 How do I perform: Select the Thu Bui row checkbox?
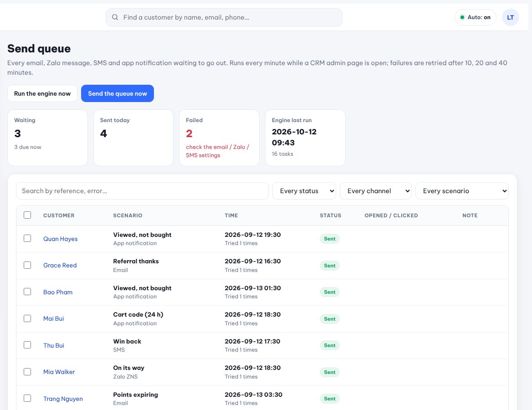coord(27,345)
